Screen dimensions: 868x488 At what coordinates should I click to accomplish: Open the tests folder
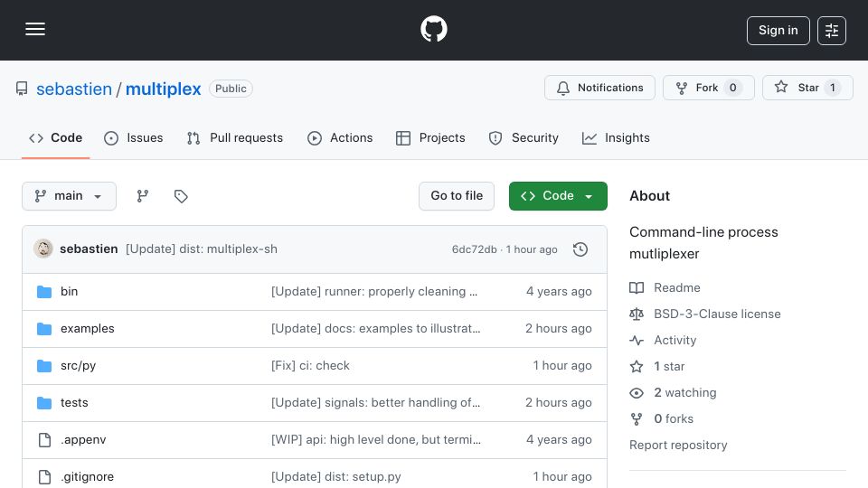(x=74, y=403)
